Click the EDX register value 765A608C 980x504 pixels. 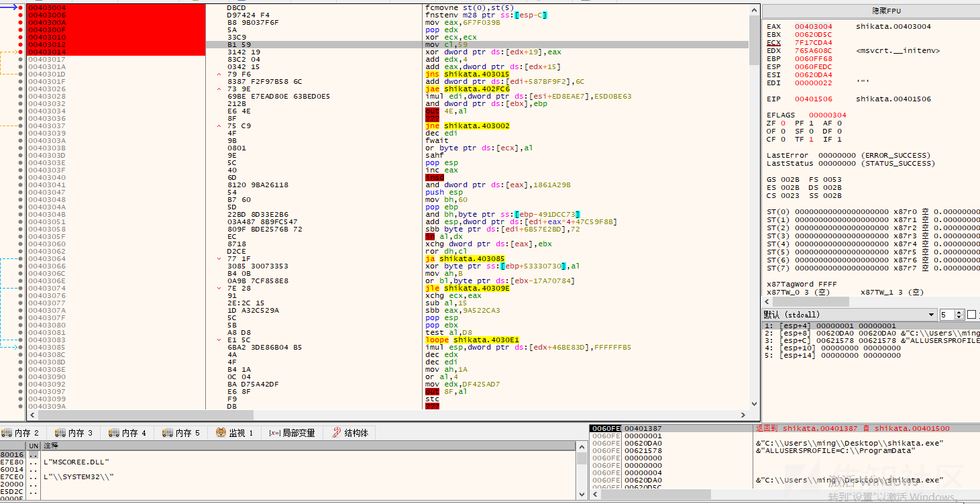[815, 50]
